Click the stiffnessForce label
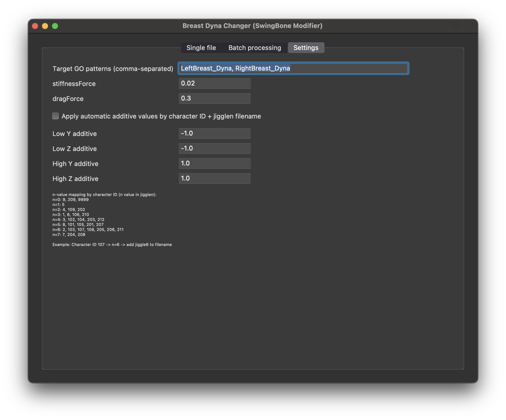Viewport: 506px width, 420px height. click(x=74, y=84)
